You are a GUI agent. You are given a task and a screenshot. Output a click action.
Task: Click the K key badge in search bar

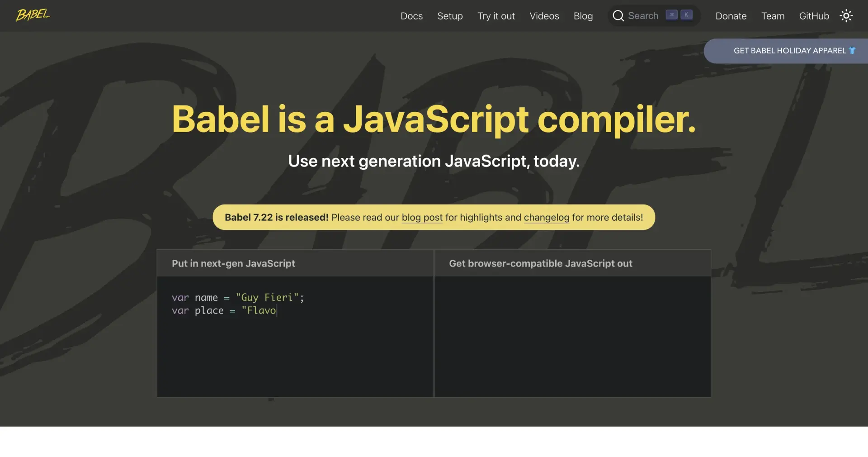686,14
